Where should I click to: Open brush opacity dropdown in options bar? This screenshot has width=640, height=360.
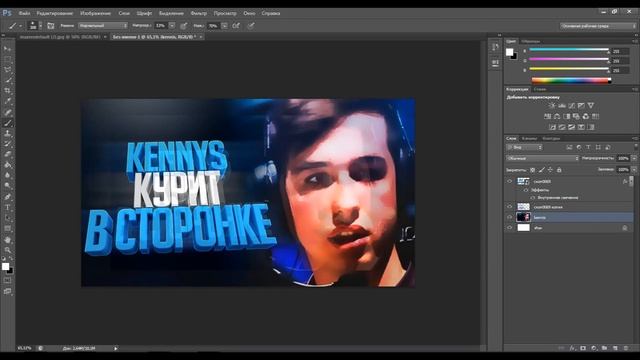(x=172, y=26)
